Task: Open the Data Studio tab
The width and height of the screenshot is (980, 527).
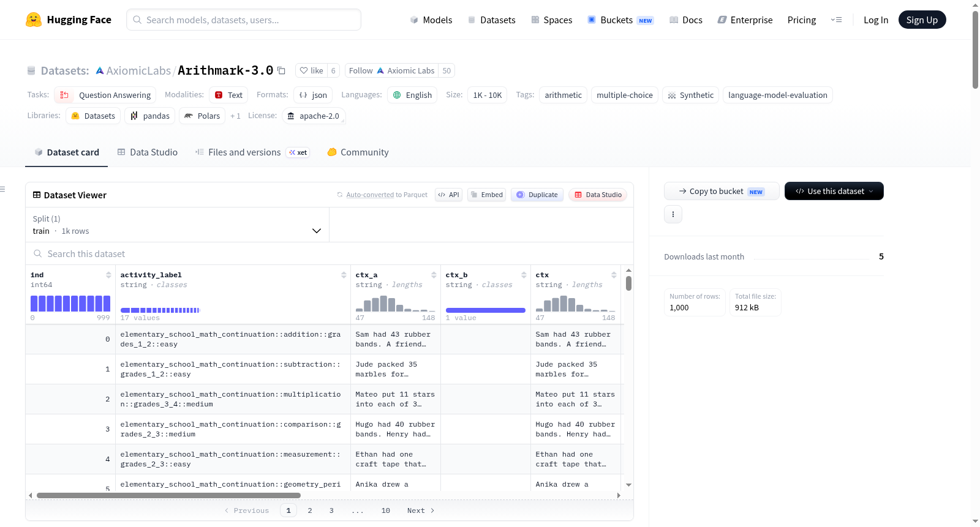Action: click(x=147, y=152)
